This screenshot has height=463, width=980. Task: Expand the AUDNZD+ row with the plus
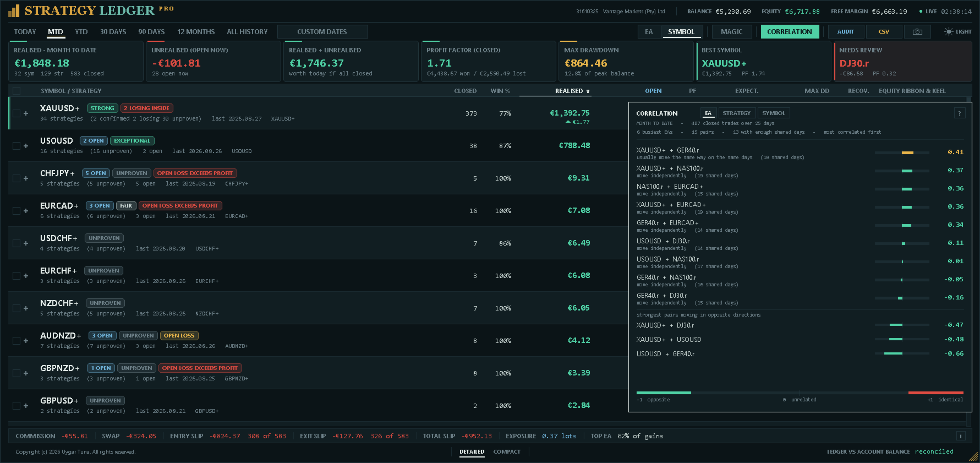(x=26, y=341)
